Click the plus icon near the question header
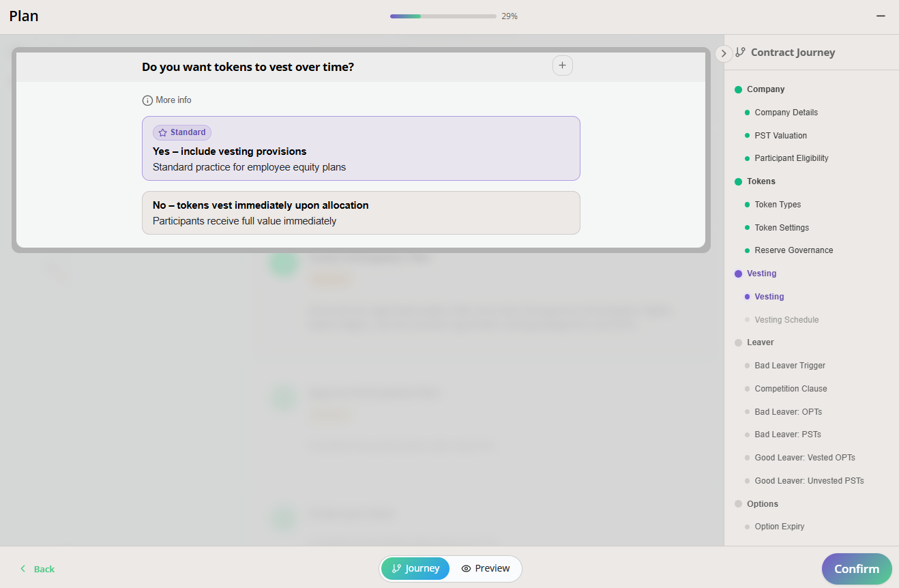899x588 pixels. point(562,65)
